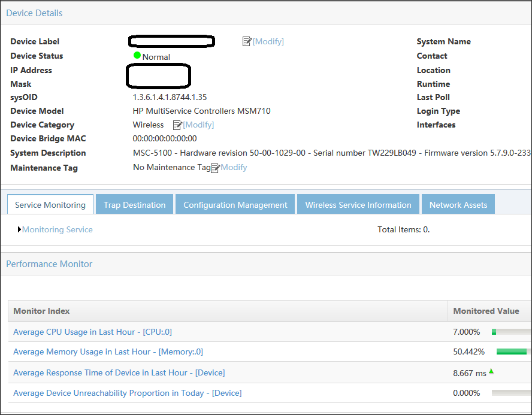Viewport: 532px width, 415px height.
Task: Click the Wireless device category value
Action: pos(148,125)
